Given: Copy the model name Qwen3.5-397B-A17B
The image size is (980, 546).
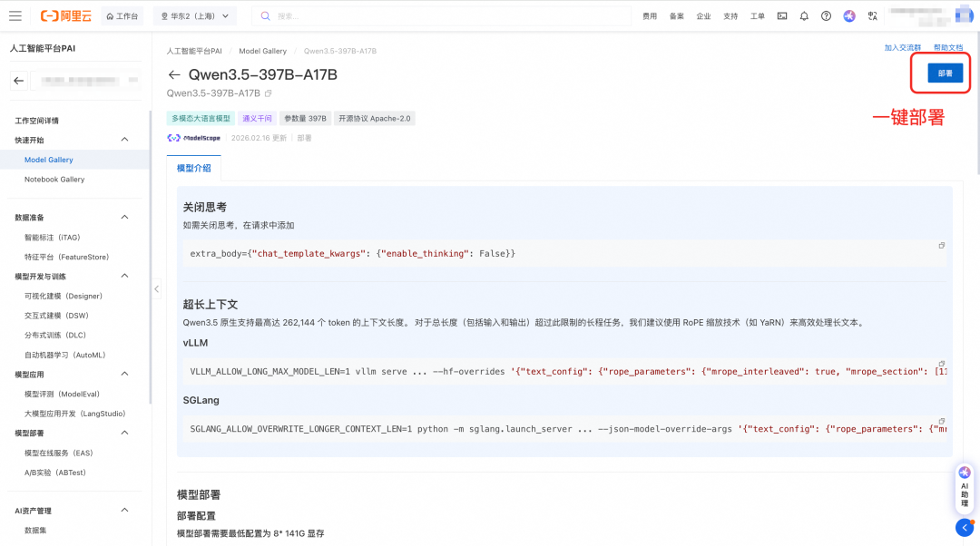Looking at the screenshot, I should [x=269, y=93].
